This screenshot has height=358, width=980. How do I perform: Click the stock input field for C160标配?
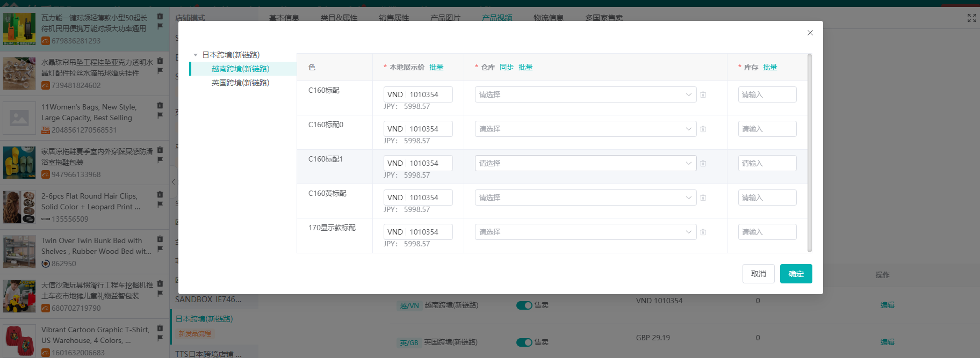click(x=767, y=94)
